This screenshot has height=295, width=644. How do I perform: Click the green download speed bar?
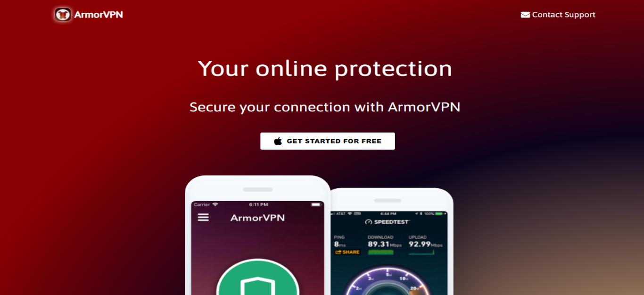(380, 252)
